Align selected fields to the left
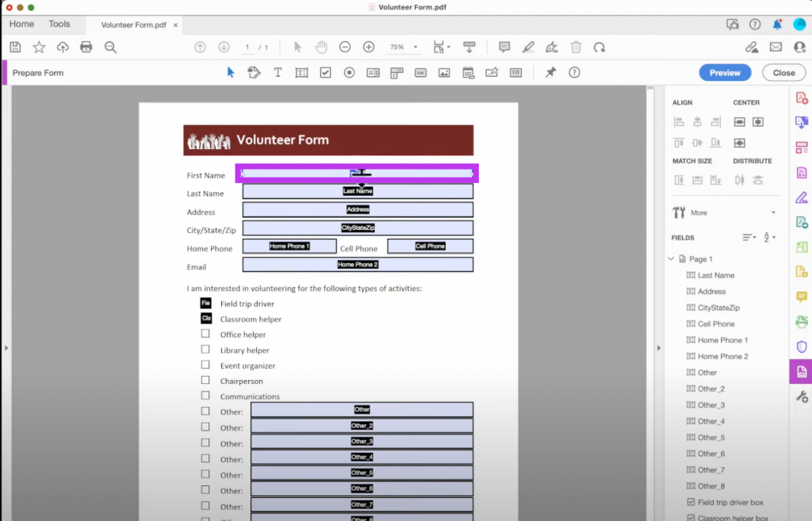Image resolution: width=812 pixels, height=521 pixels. click(x=680, y=123)
